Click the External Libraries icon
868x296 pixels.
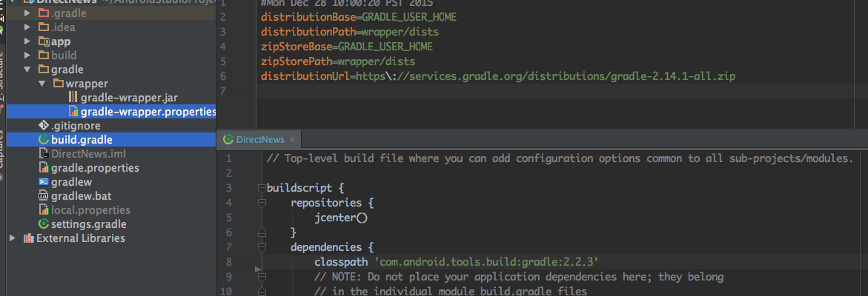click(28, 238)
